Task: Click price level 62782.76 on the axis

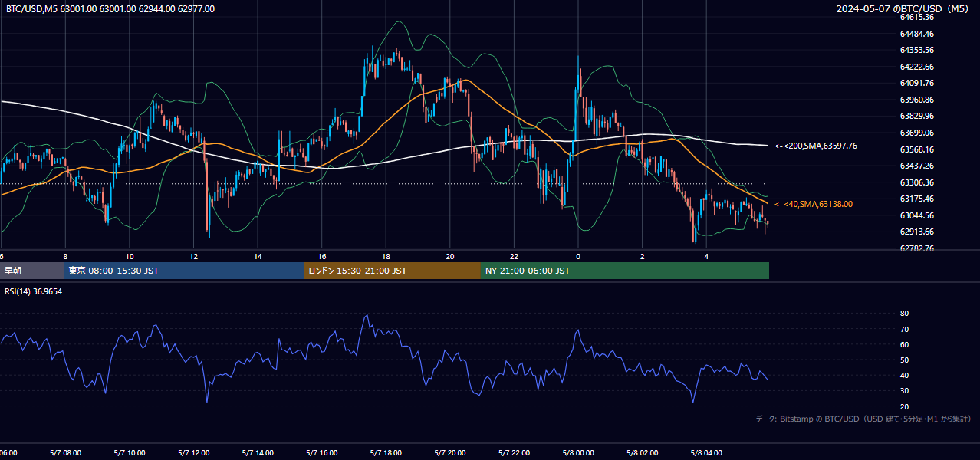Action: 917,248
